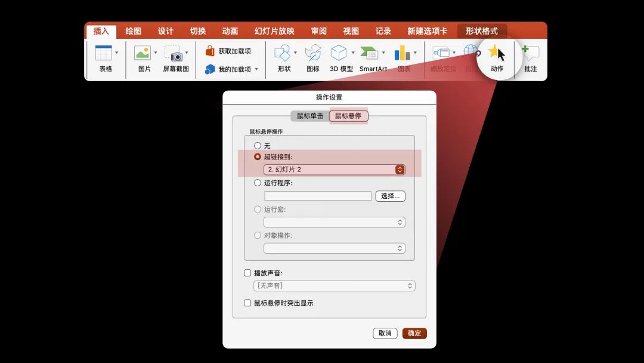The image size is (644, 363).
Task: Click the 选择... browse button
Action: tap(390, 196)
